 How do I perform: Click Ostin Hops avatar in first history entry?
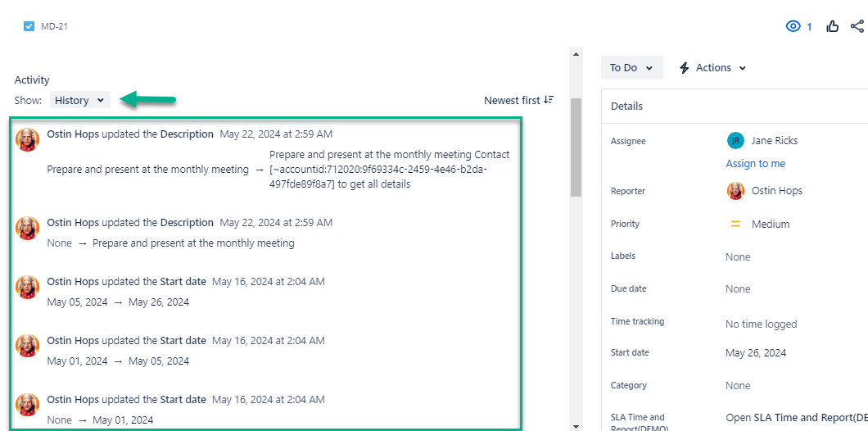coord(28,139)
